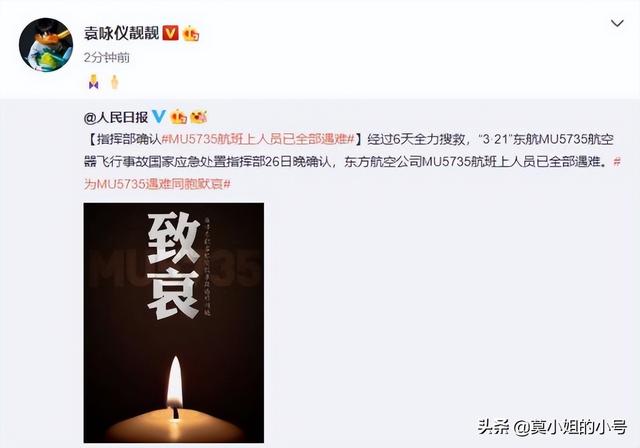Click the cartoon face badge after 人民日报
640x448 pixels.
199,117
